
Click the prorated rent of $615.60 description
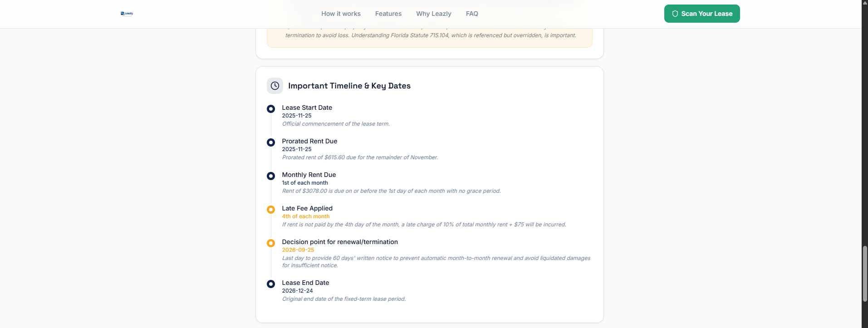(360, 157)
